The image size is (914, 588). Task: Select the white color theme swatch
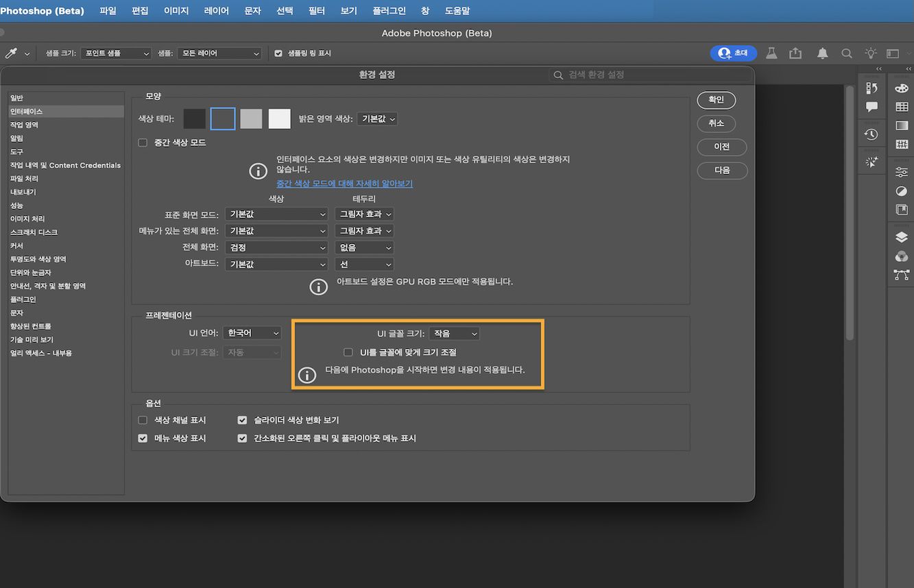[x=279, y=119]
